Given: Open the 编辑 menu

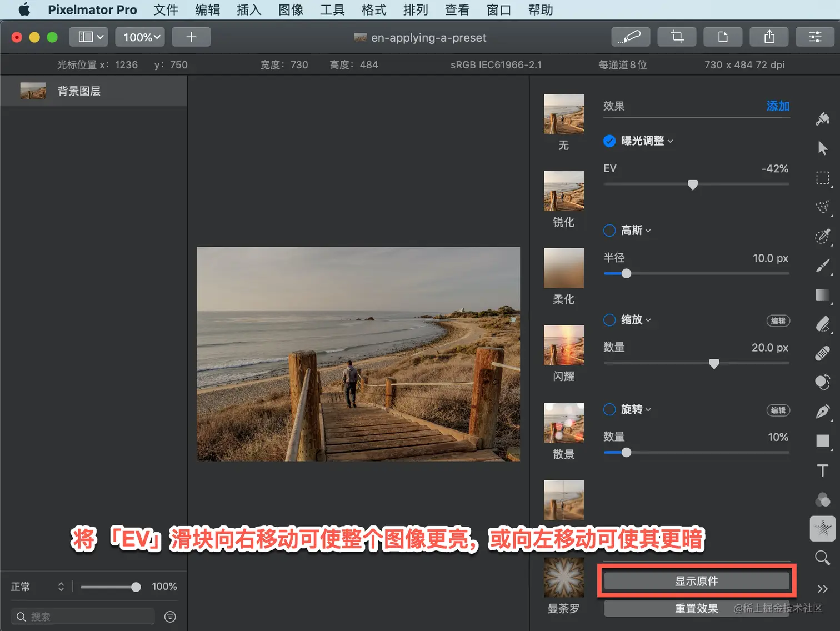Looking at the screenshot, I should point(207,9).
